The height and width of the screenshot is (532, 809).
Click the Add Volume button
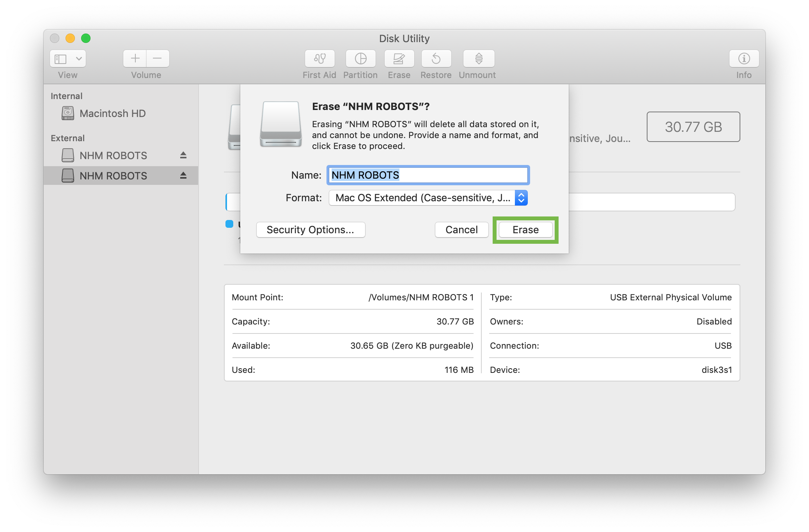[133, 58]
